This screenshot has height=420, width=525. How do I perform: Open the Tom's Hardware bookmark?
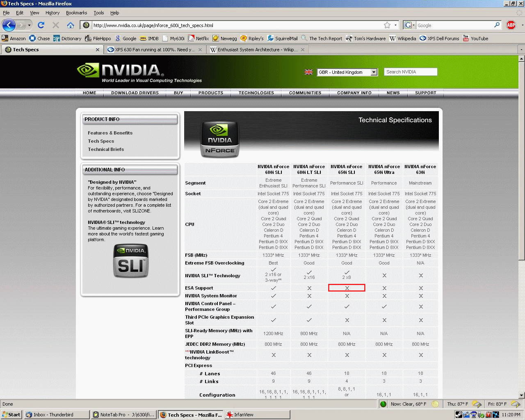click(x=366, y=38)
